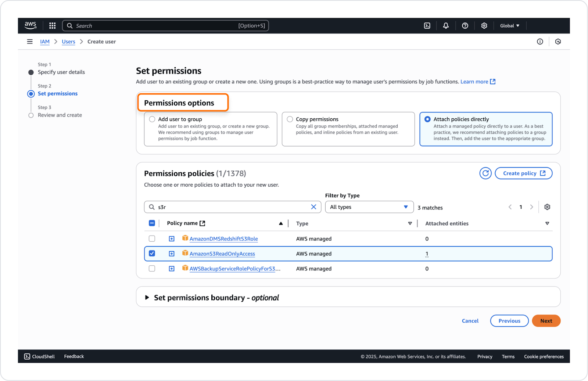
Task: Open the help question mark icon
Action: coord(465,26)
